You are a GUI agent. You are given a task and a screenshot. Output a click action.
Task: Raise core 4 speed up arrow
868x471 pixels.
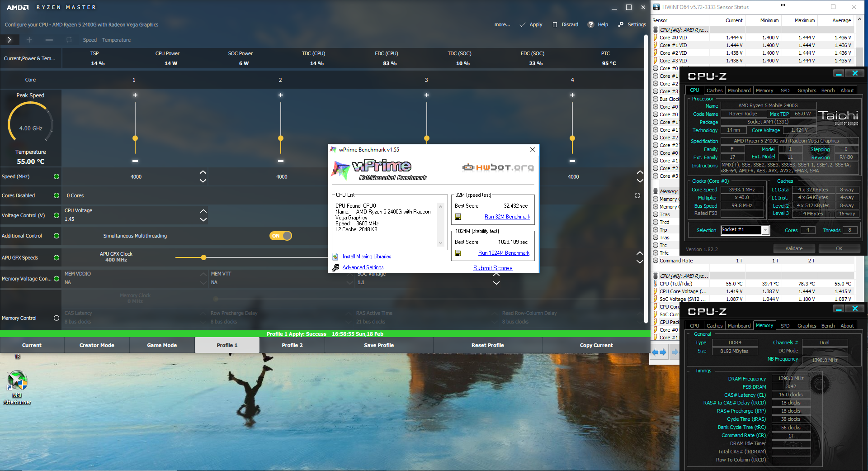(640, 172)
